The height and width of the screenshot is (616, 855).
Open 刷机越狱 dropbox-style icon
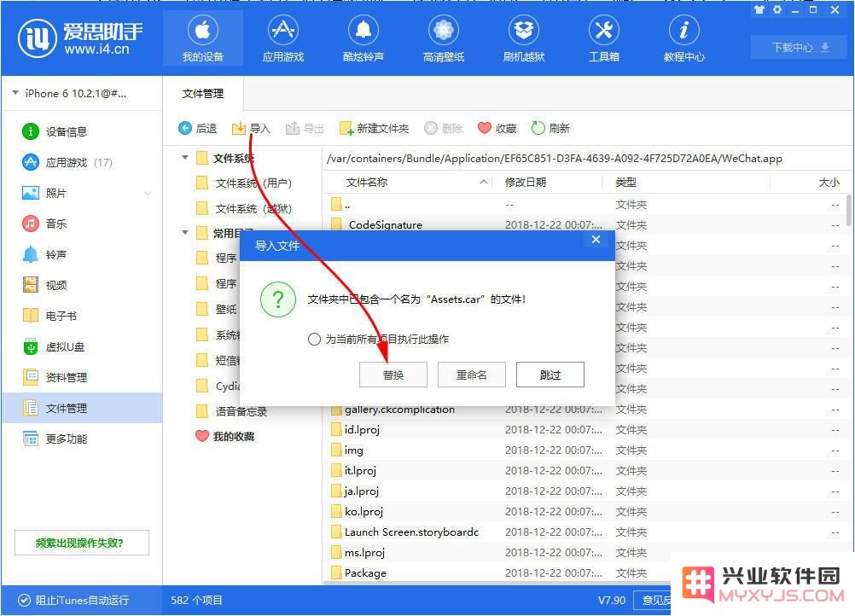[x=523, y=38]
